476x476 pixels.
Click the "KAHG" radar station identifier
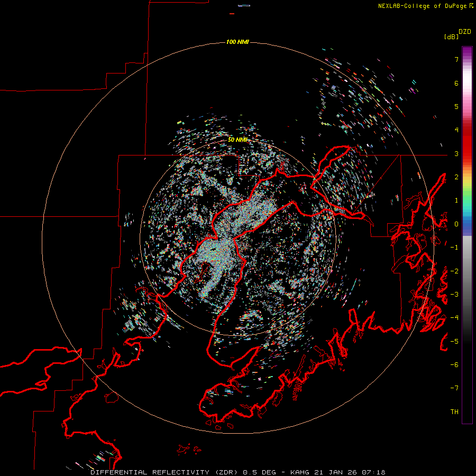pyautogui.click(x=300, y=472)
